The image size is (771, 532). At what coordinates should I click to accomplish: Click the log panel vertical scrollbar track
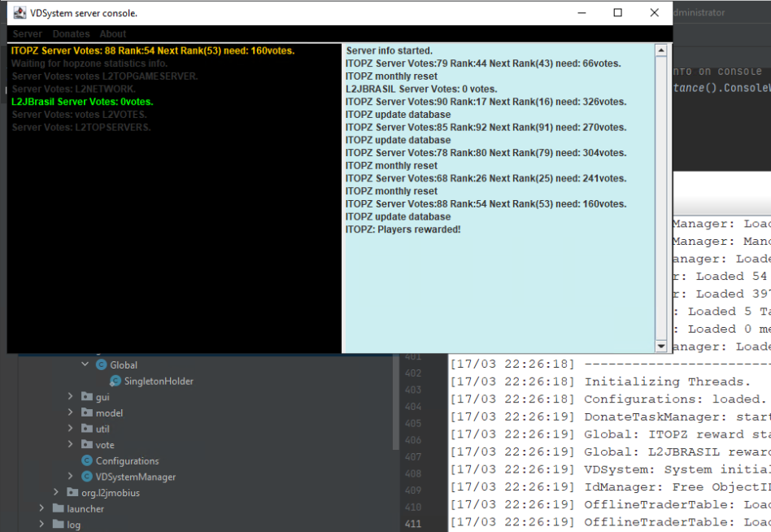point(661,198)
